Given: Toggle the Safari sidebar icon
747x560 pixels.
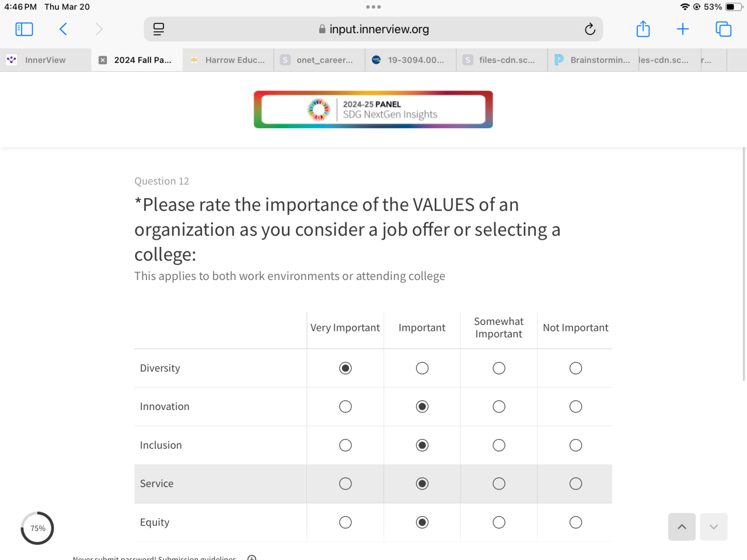Looking at the screenshot, I should pyautogui.click(x=24, y=29).
